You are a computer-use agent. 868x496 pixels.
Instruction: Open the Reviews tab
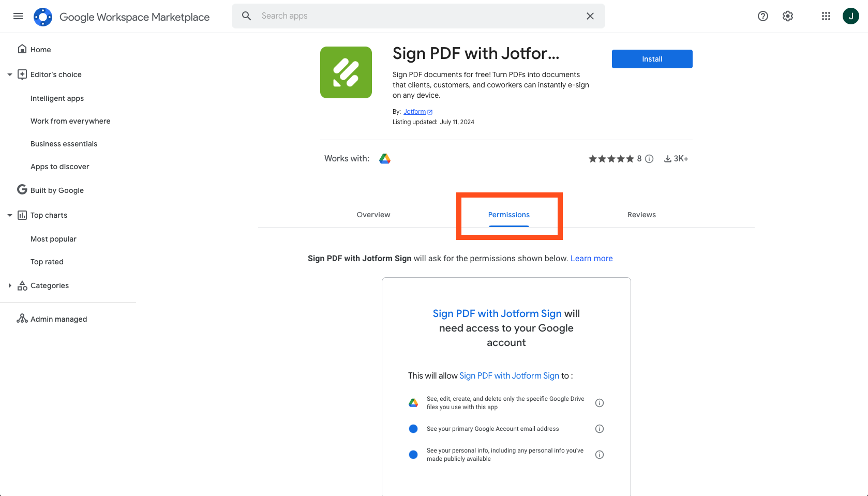(641, 215)
